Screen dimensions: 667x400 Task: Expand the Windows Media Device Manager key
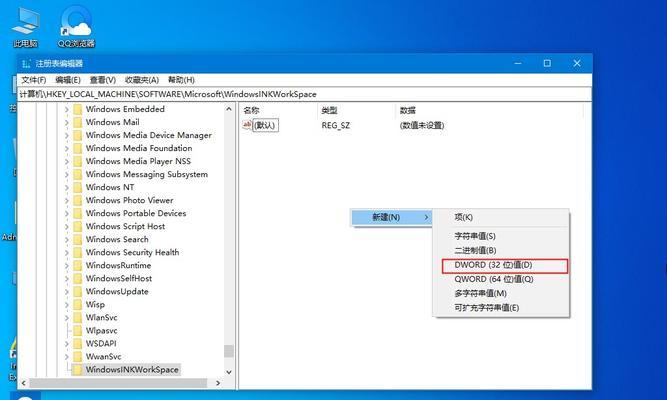[66, 135]
